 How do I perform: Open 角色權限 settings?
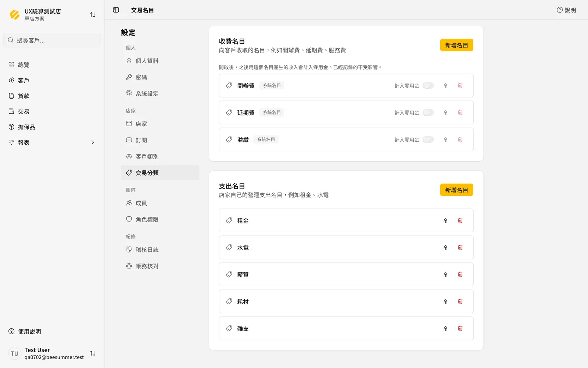point(160,219)
